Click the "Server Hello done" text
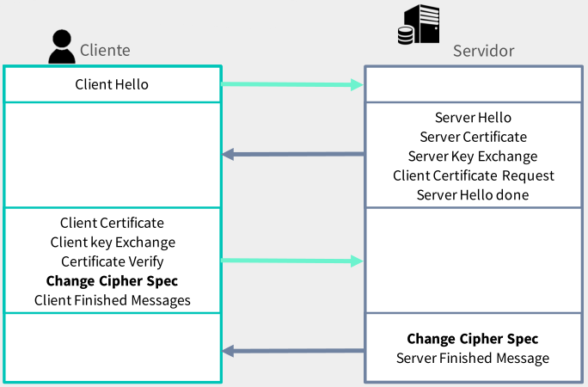The width and height of the screenshot is (588, 387). click(473, 195)
